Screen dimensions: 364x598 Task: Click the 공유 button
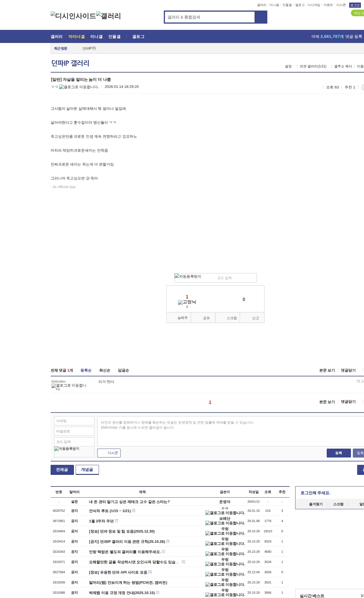(203, 318)
